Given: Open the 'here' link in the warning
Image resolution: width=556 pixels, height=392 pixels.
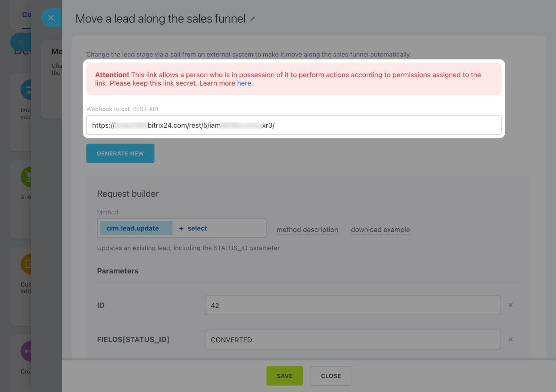Looking at the screenshot, I should click(x=244, y=83).
